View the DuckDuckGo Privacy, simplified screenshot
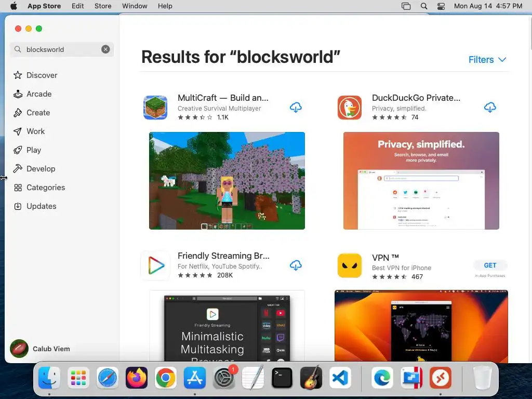This screenshot has width=532, height=399. [421, 180]
